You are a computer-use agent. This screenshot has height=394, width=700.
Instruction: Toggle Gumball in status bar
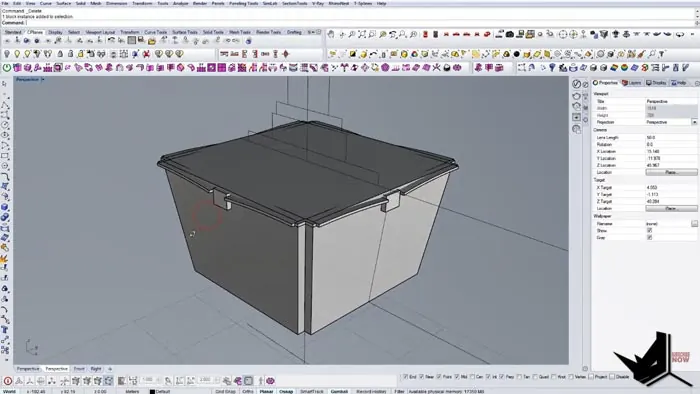339,391
